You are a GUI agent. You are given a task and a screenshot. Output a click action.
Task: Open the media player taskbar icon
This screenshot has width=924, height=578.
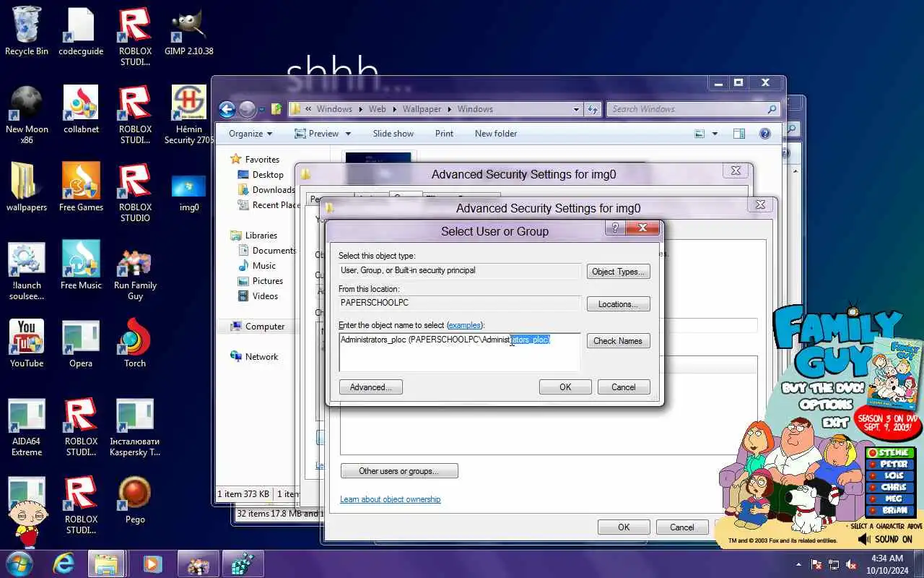pyautogui.click(x=152, y=564)
